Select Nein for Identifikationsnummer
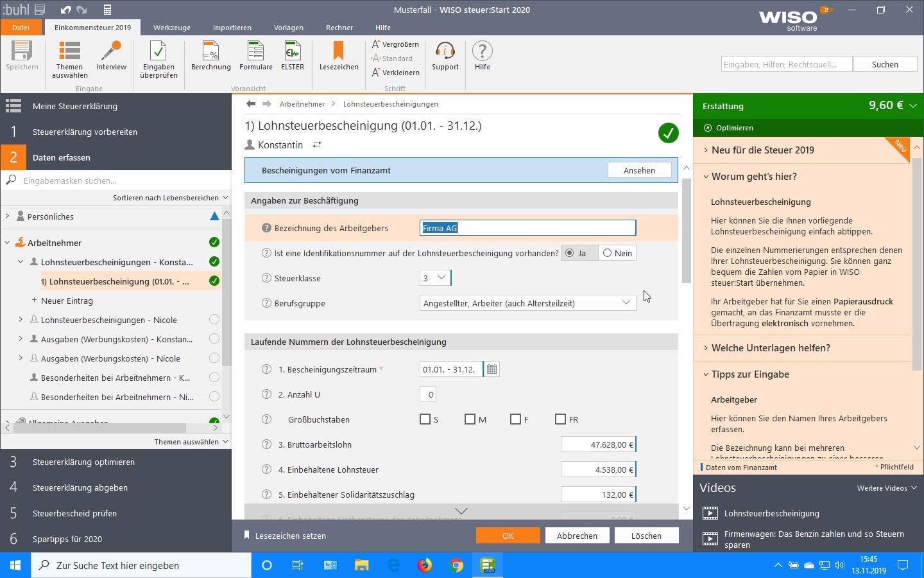This screenshot has height=578, width=924. (x=607, y=253)
